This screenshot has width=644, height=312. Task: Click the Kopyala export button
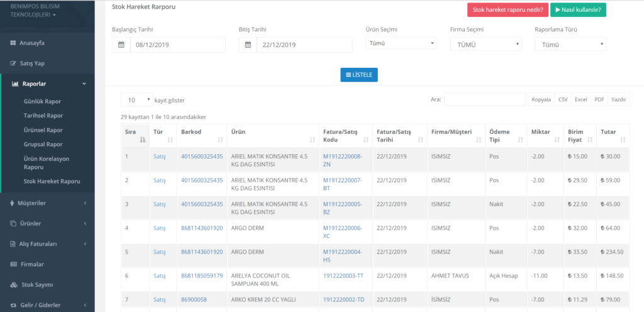click(x=541, y=99)
